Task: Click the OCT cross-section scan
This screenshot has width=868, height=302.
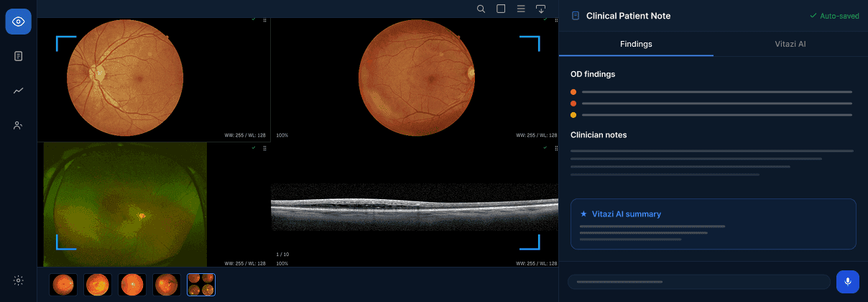Action: [x=414, y=206]
